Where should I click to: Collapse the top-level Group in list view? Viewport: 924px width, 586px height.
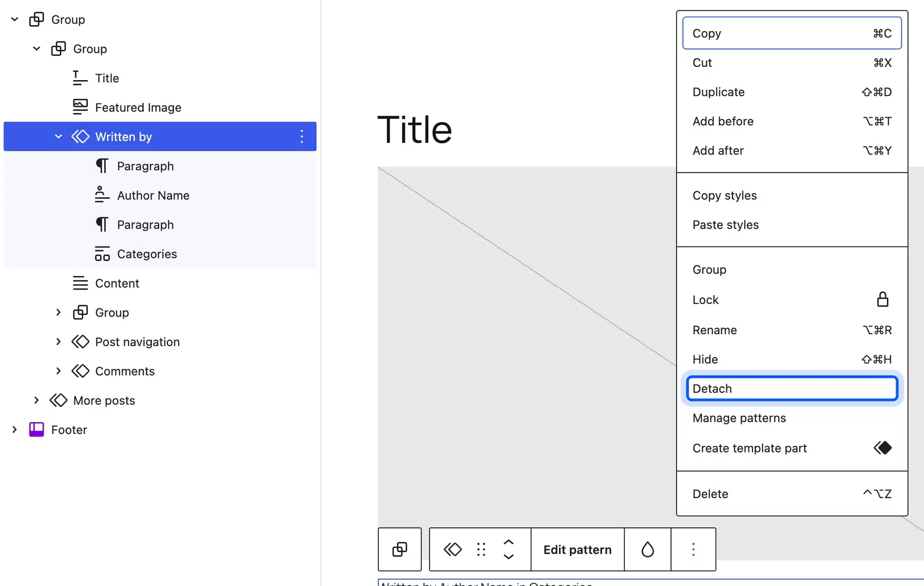15,20
